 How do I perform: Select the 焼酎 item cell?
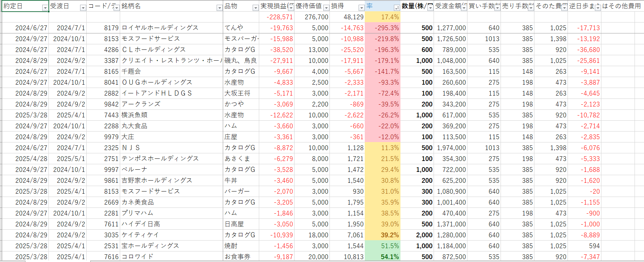[241, 246]
